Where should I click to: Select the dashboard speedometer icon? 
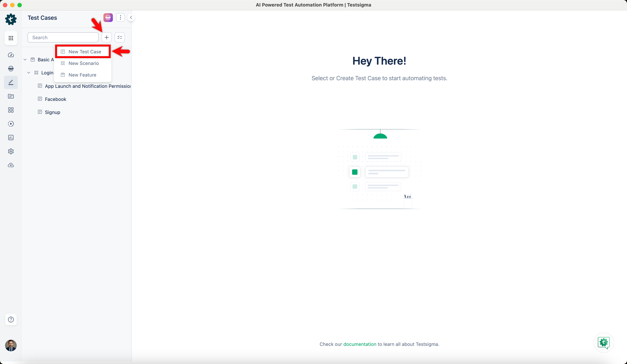click(x=11, y=55)
